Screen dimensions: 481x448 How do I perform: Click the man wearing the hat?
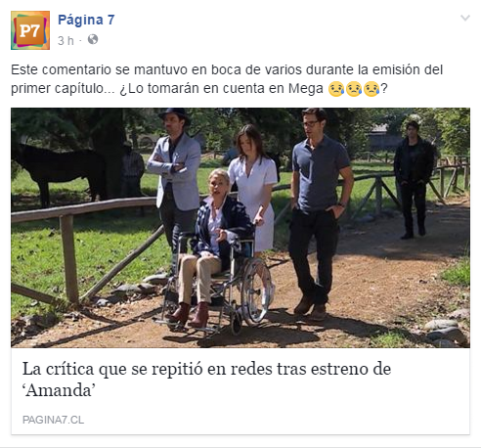coord(174,176)
